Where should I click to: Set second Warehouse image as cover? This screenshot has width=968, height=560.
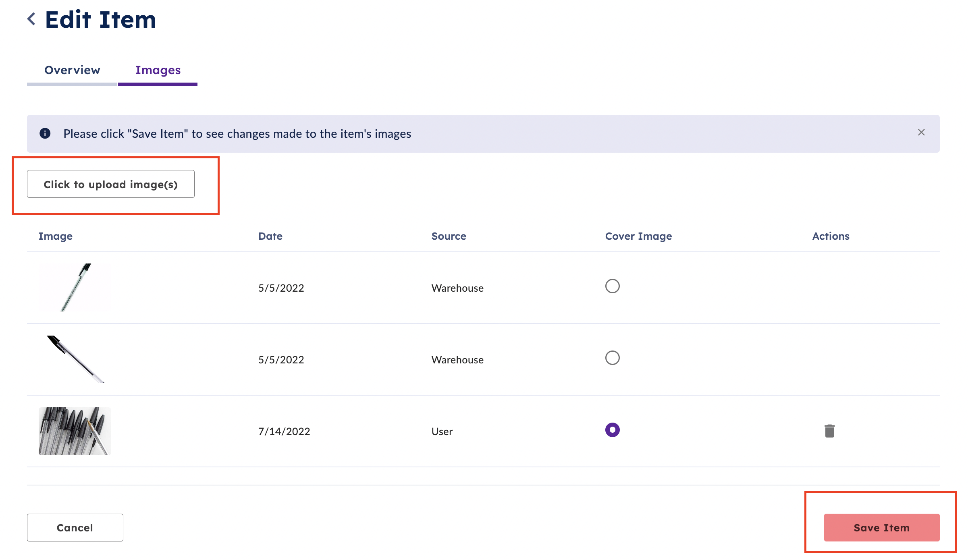coord(612,358)
